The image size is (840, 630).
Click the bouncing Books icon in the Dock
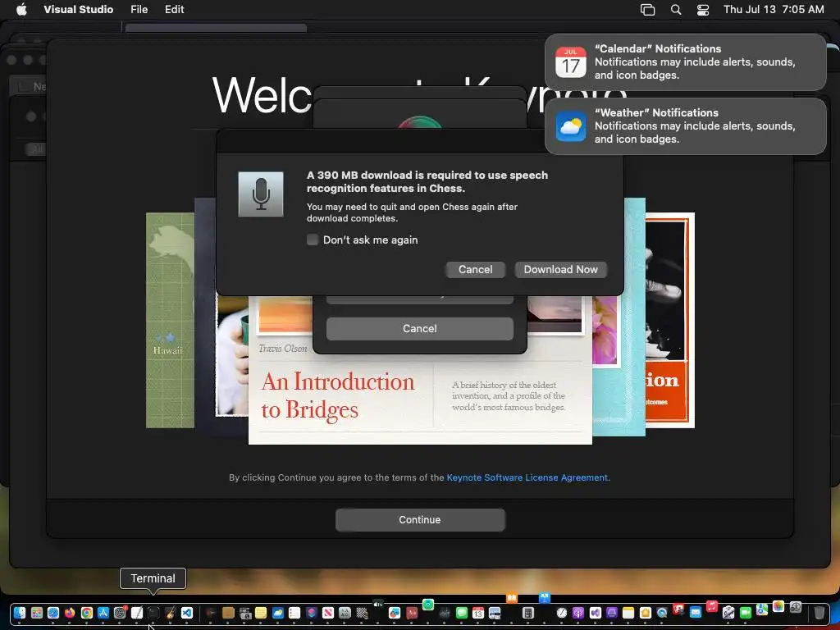tap(512, 598)
